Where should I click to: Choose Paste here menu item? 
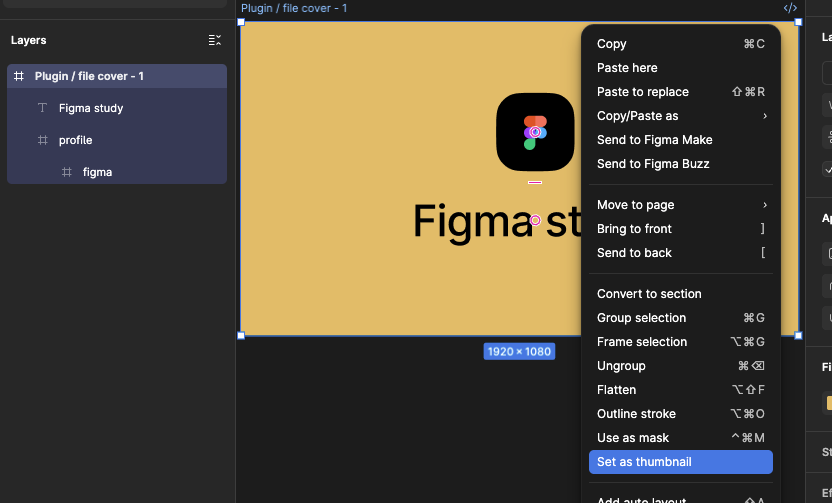click(681, 68)
